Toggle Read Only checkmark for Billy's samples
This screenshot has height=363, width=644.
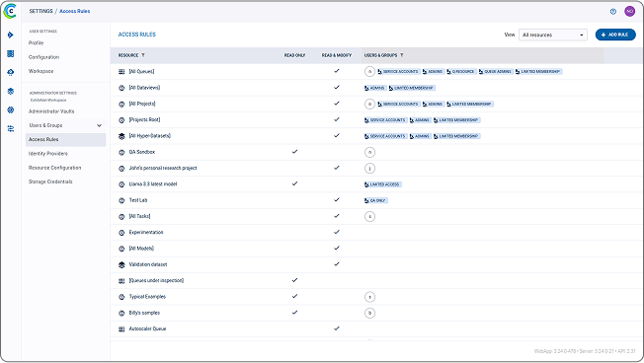tap(294, 313)
